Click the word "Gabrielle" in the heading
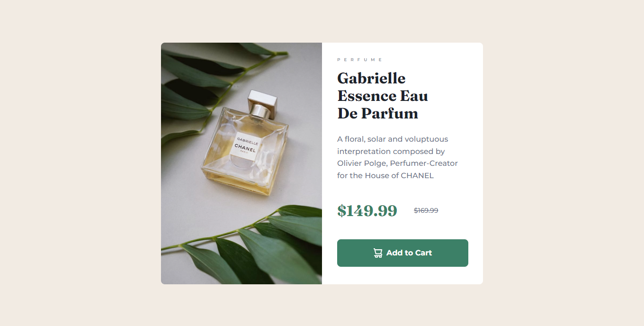The width and height of the screenshot is (644, 326). pyautogui.click(x=371, y=78)
